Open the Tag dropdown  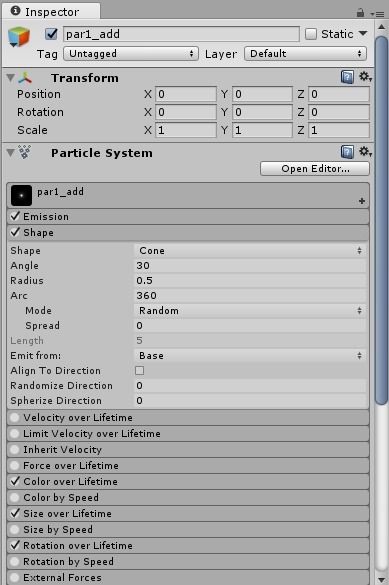[x=131, y=54]
